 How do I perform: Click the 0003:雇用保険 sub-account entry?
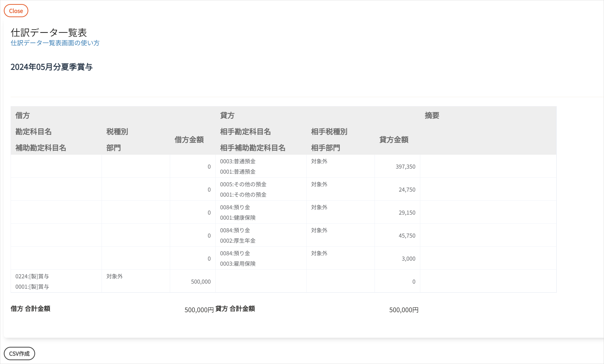pyautogui.click(x=238, y=264)
